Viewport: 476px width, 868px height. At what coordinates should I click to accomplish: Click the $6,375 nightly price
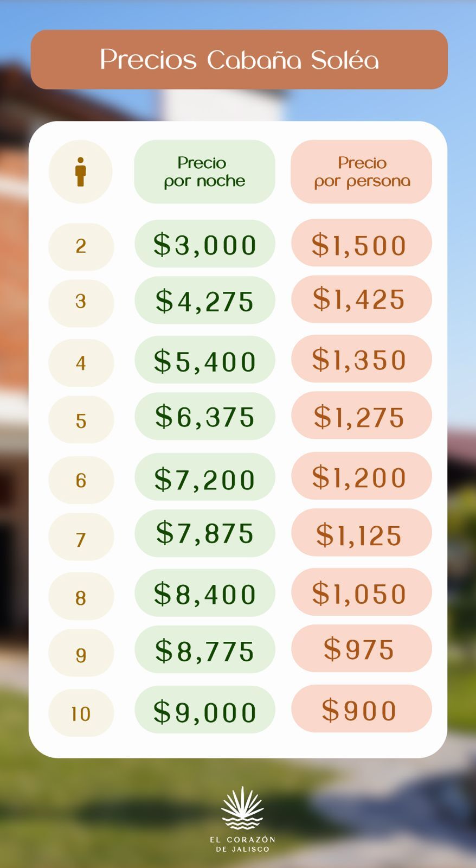click(x=204, y=417)
